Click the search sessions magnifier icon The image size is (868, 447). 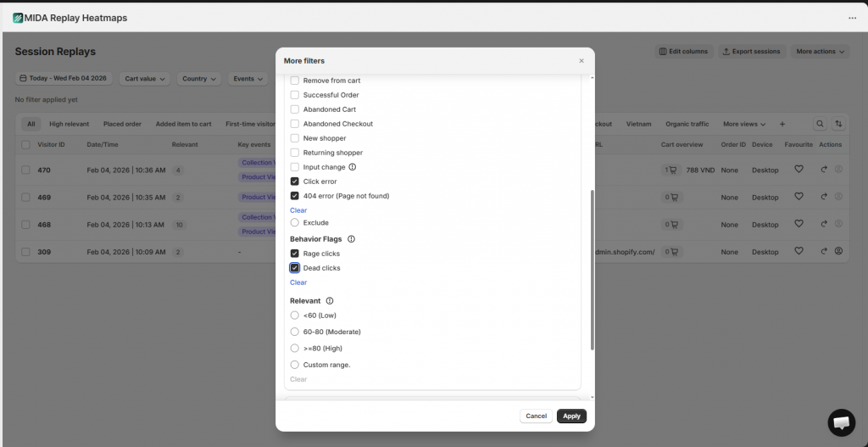(820, 124)
